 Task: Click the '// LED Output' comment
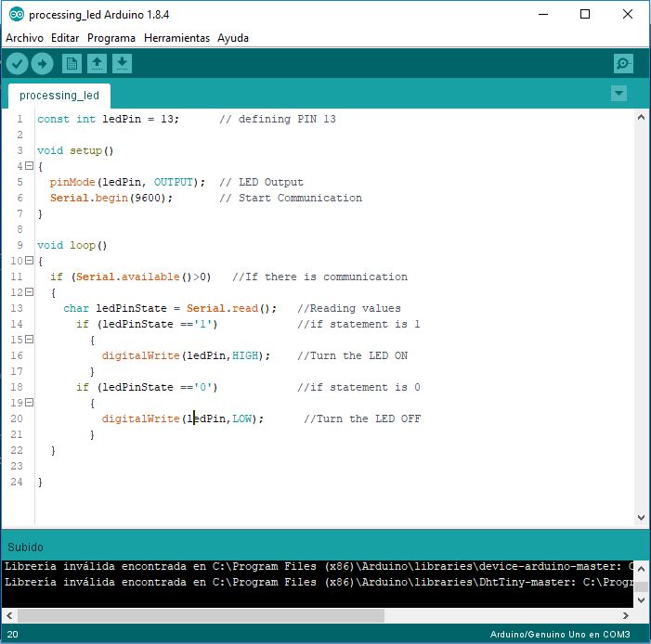pyautogui.click(x=261, y=182)
